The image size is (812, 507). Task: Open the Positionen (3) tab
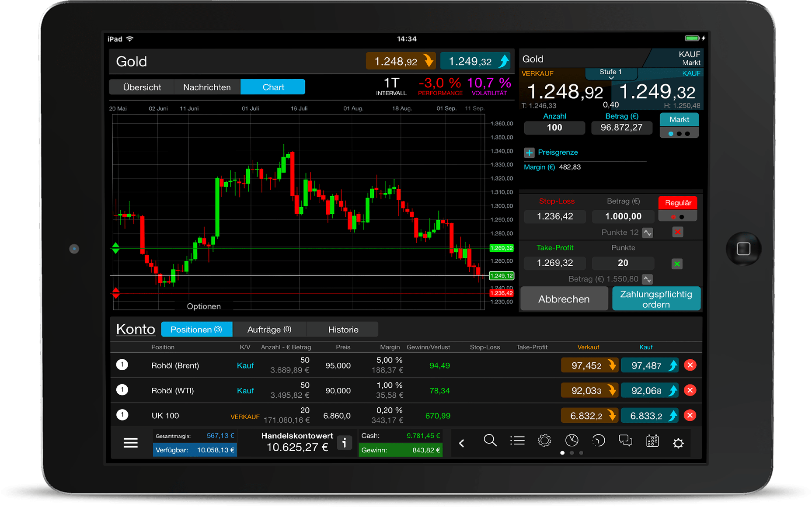pyautogui.click(x=196, y=330)
